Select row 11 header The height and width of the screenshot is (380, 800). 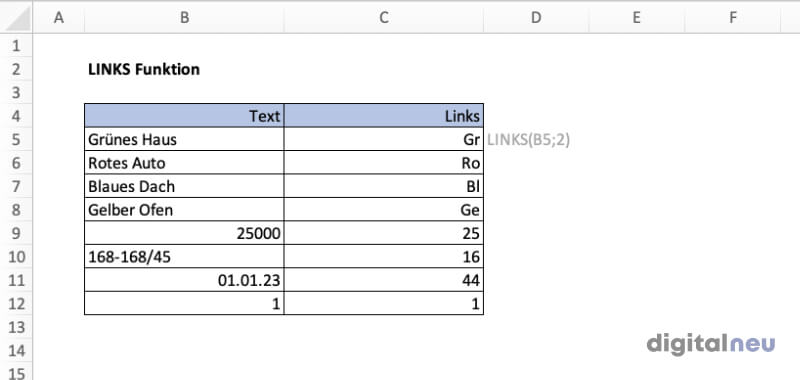(x=16, y=280)
